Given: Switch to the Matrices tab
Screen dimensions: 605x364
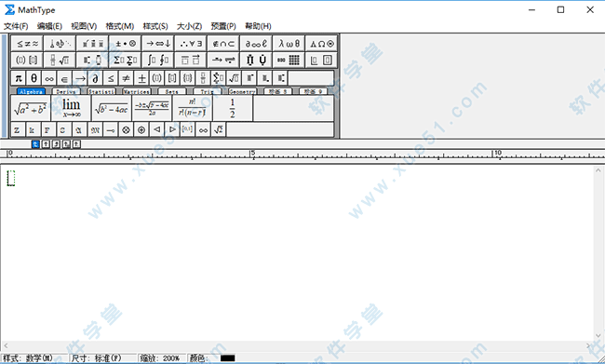Looking at the screenshot, I should [137, 91].
